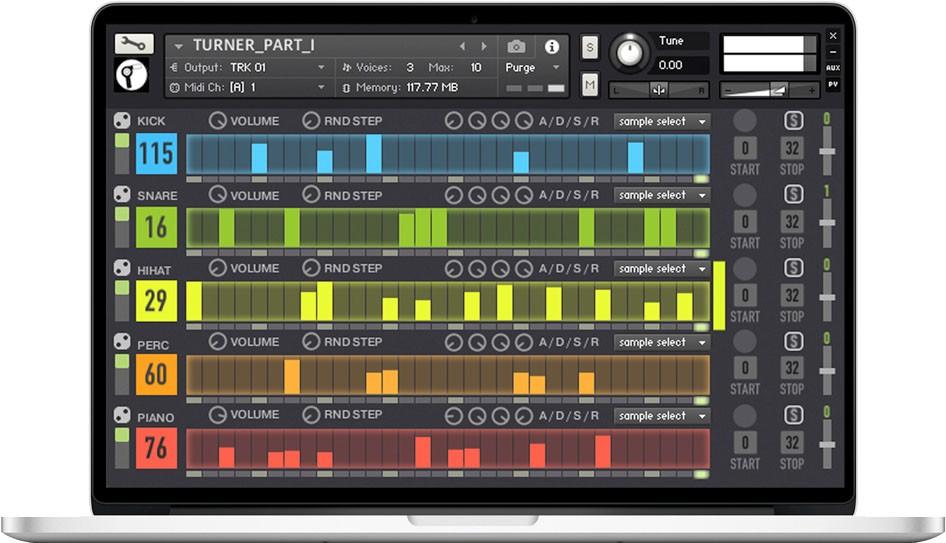Image resolution: width=946 pixels, height=543 pixels.
Task: Open instrument edit mode with wrench icon
Action: [134, 44]
